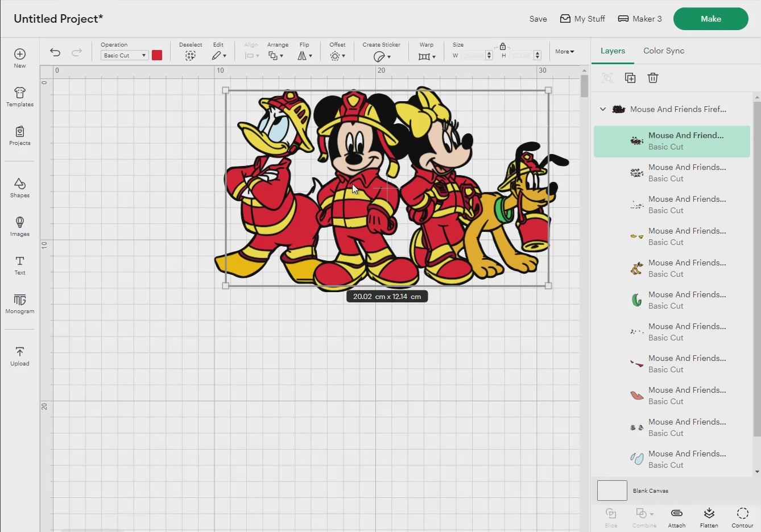This screenshot has width=761, height=532.
Task: Click the bottom-right resize handle
Action: coord(548,286)
